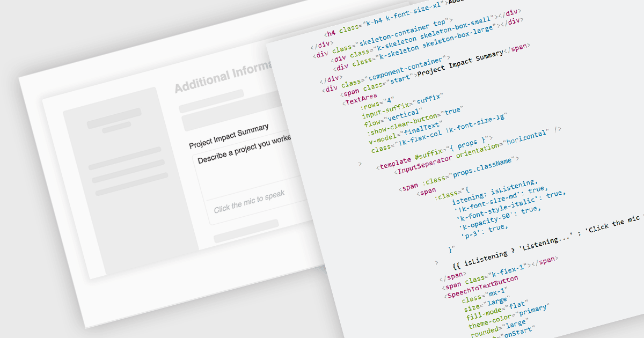This screenshot has width=644, height=338.
Task: Click the span :class="props.className" line
Action: [459, 173]
